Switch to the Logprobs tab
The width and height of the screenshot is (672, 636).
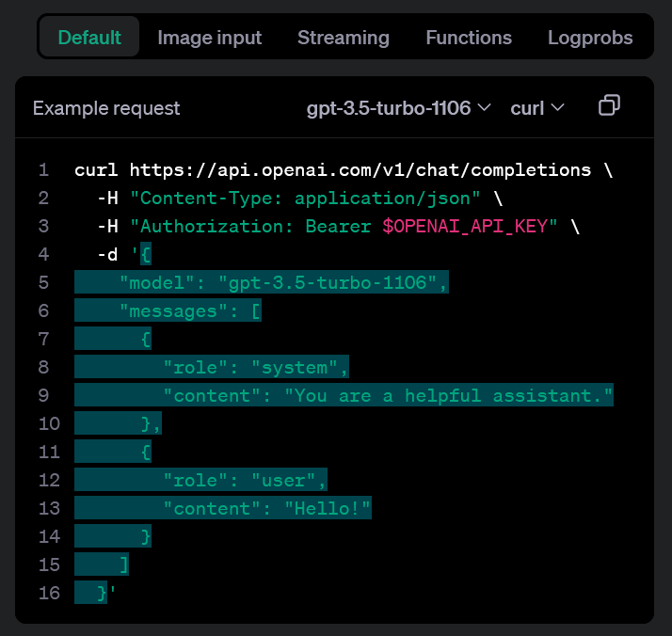coord(590,38)
